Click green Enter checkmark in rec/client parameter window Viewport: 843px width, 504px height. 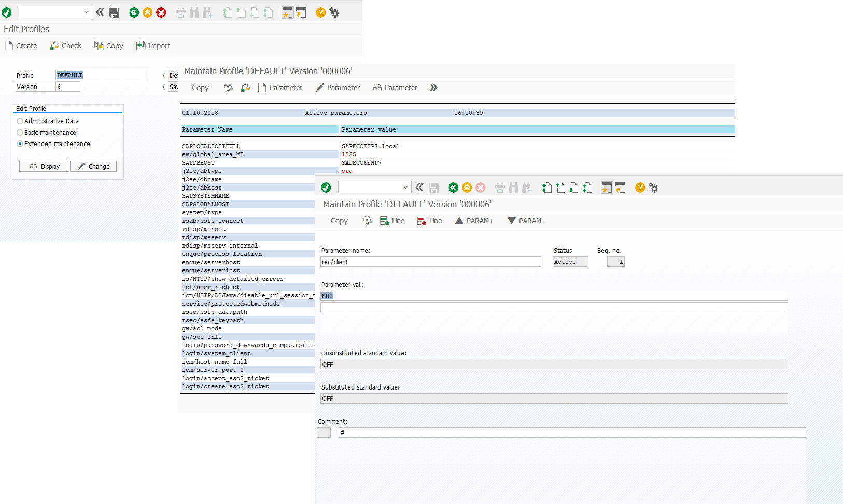(326, 188)
